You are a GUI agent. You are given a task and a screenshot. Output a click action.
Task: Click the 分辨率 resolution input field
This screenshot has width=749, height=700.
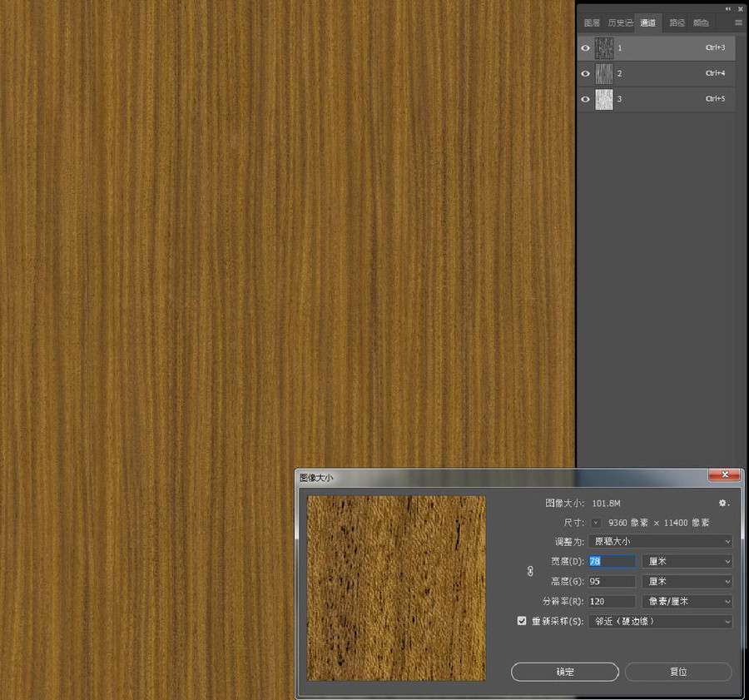click(x=612, y=602)
